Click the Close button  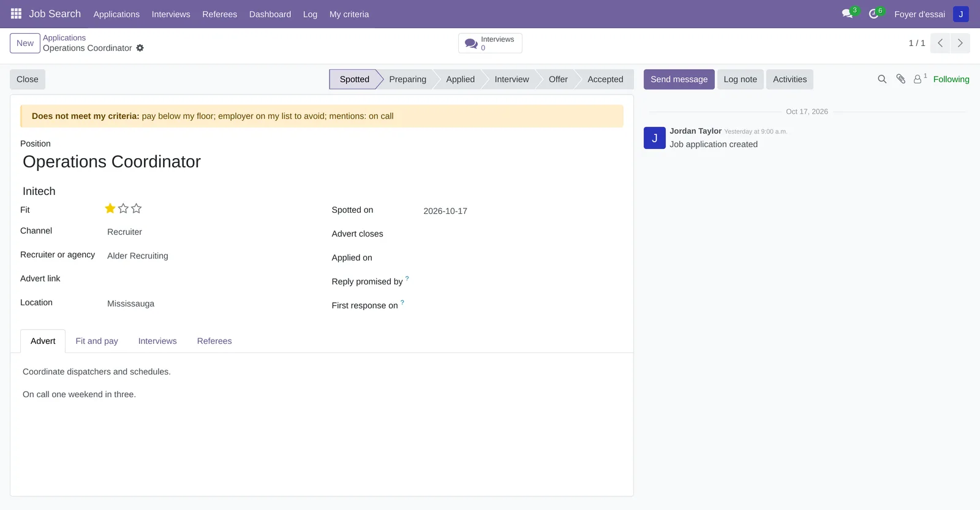point(28,79)
